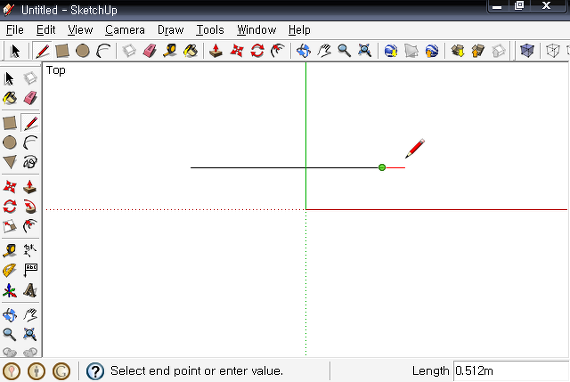
Task: Choose Tape Measure in left palette
Action: click(10, 250)
